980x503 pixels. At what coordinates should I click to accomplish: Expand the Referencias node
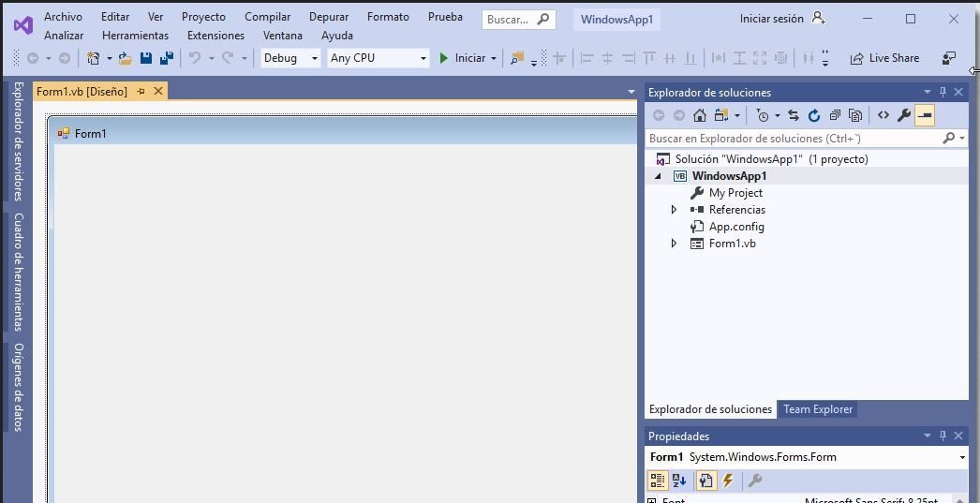coord(674,210)
